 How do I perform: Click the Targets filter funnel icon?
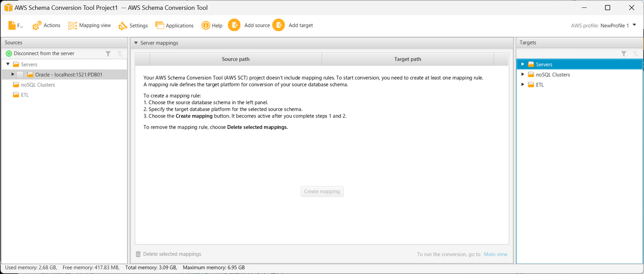point(624,54)
